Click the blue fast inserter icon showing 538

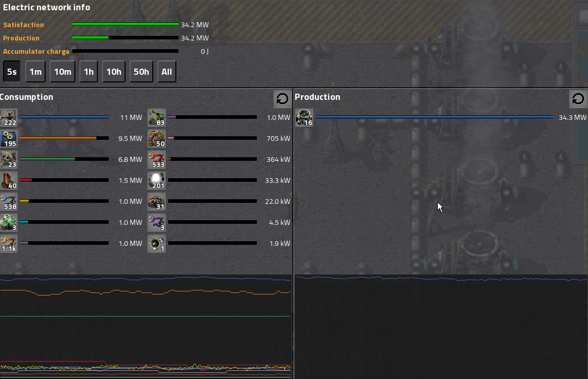tap(9, 201)
